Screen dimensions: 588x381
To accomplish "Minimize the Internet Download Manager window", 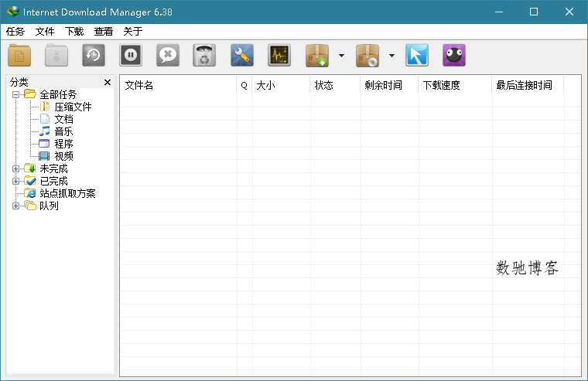I will [499, 12].
